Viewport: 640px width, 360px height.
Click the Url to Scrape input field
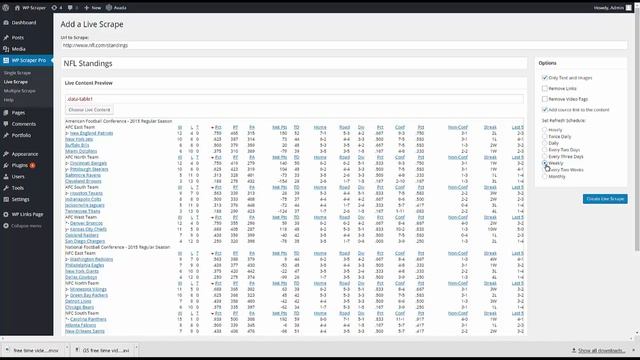coord(344,45)
